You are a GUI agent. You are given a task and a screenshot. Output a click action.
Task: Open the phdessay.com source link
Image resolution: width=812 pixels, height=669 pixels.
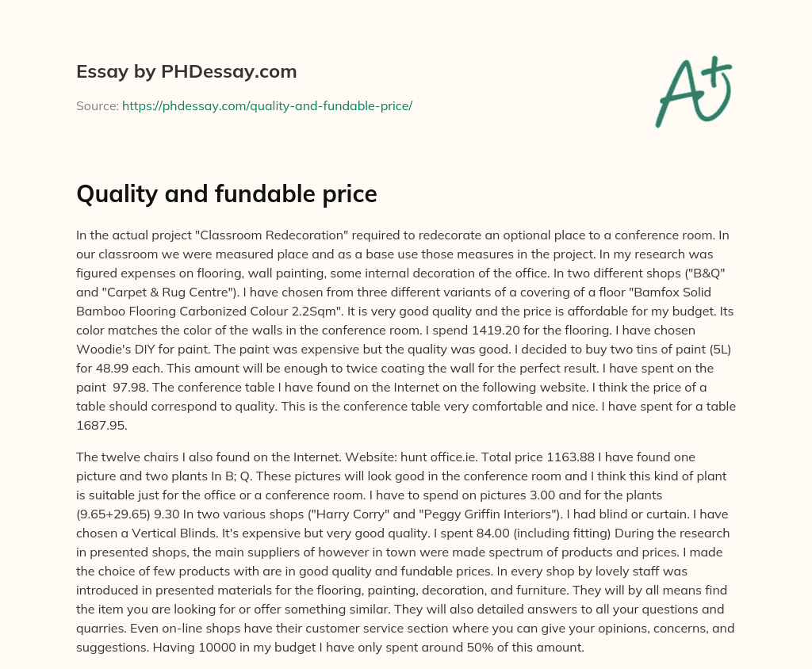tap(266, 105)
